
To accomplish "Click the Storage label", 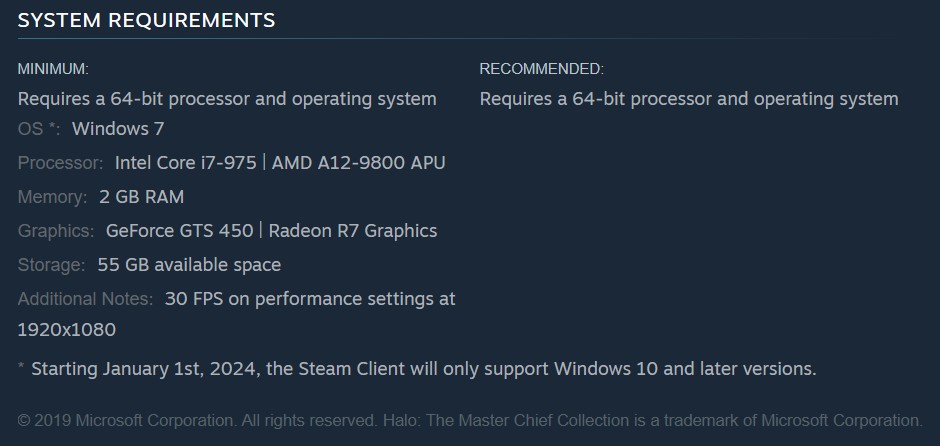I will point(52,265).
